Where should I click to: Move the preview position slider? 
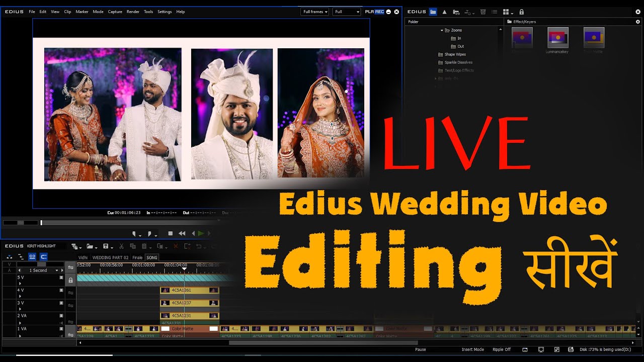click(x=42, y=223)
